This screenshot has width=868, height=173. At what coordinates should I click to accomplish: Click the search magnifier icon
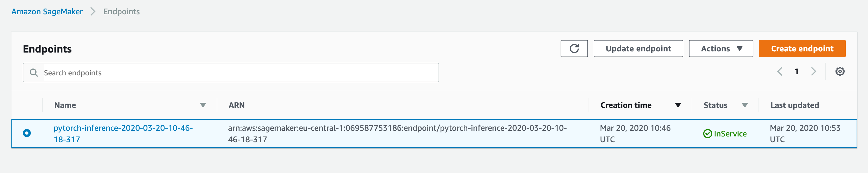34,73
